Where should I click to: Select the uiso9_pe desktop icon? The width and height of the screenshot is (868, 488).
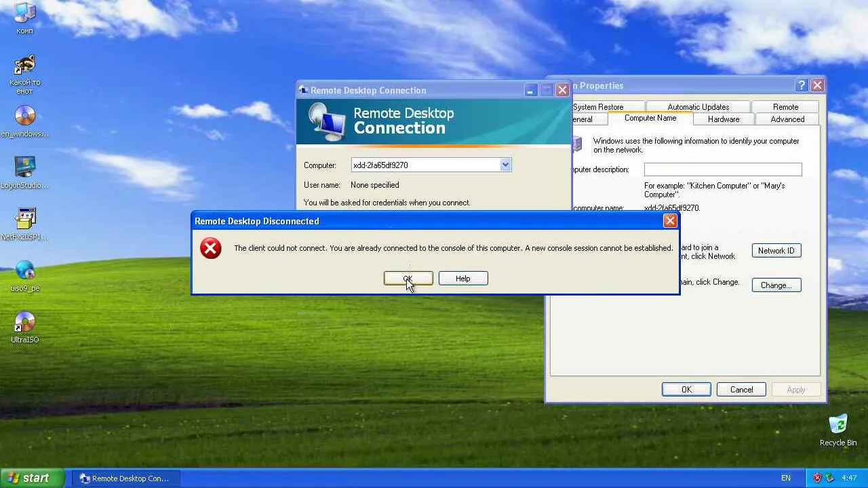(x=24, y=277)
